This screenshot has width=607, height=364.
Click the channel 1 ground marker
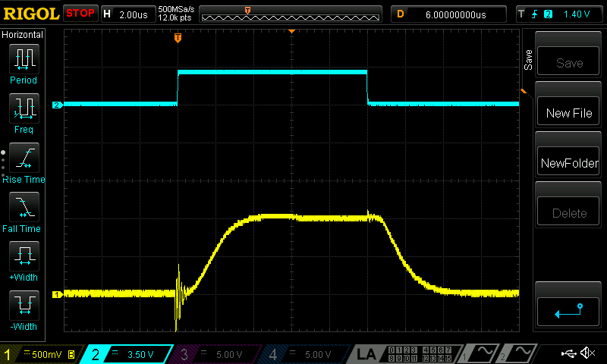click(x=58, y=295)
